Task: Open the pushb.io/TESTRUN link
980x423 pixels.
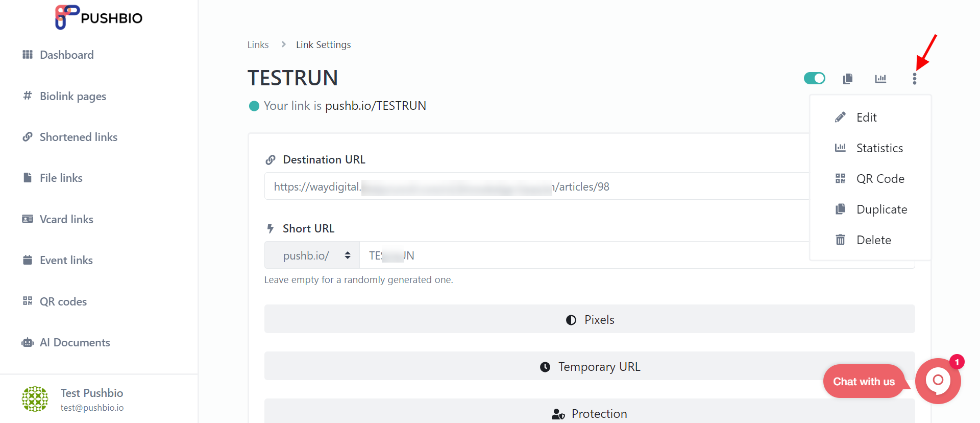Action: click(x=376, y=106)
